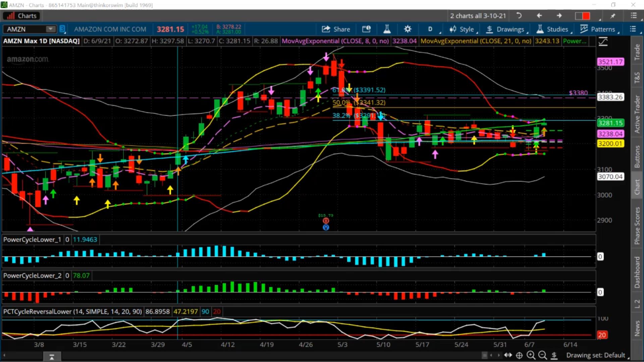644x362 pixels.
Task: Open the top-right list menu icon
Action: click(x=634, y=16)
